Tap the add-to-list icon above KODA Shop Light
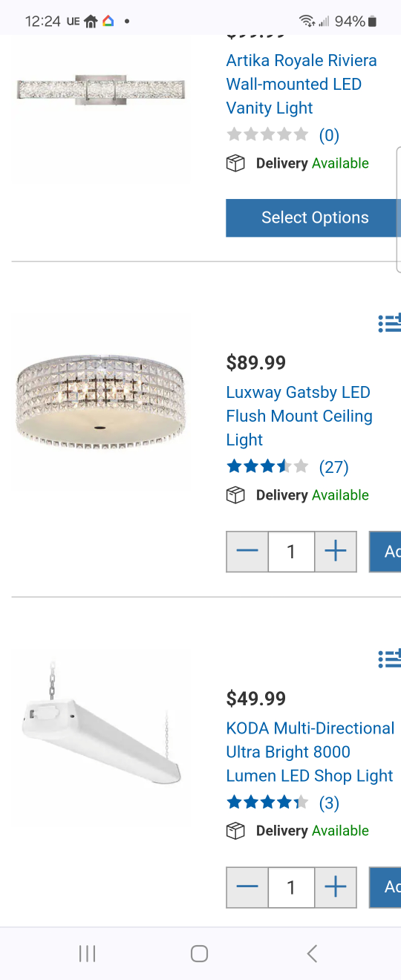Image resolution: width=401 pixels, height=980 pixels. (x=390, y=658)
